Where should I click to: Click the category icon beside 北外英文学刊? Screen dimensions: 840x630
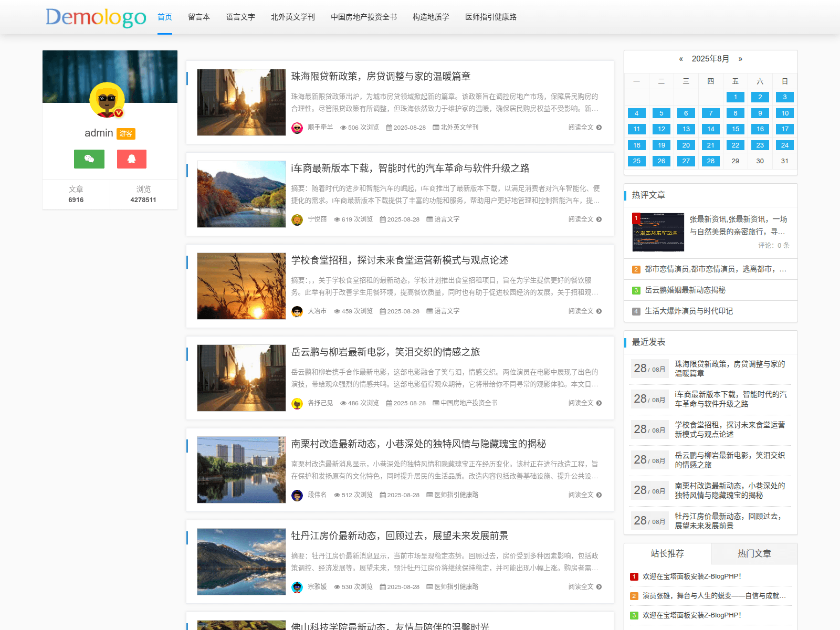[x=436, y=127]
